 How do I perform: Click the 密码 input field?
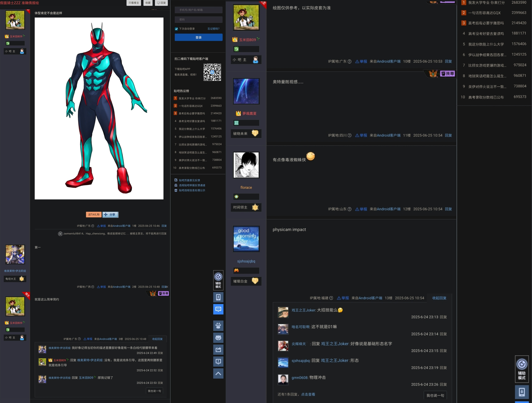coord(199,19)
